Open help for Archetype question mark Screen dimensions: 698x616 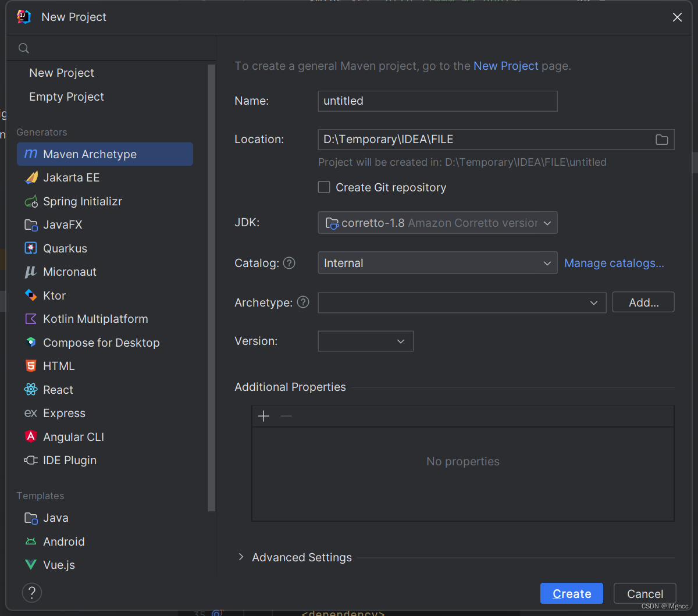[303, 302]
